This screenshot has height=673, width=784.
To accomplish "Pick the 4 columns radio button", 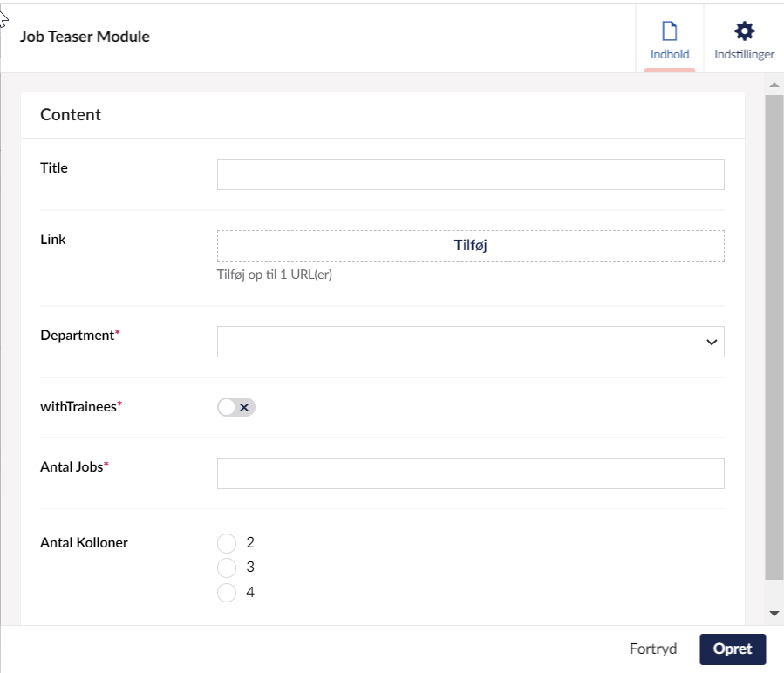I will coord(227,593).
